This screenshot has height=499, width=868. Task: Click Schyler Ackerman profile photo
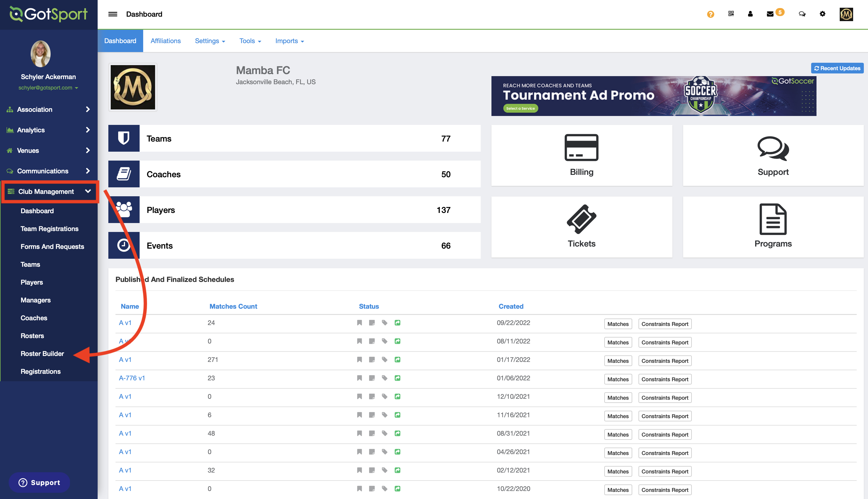pos(40,54)
